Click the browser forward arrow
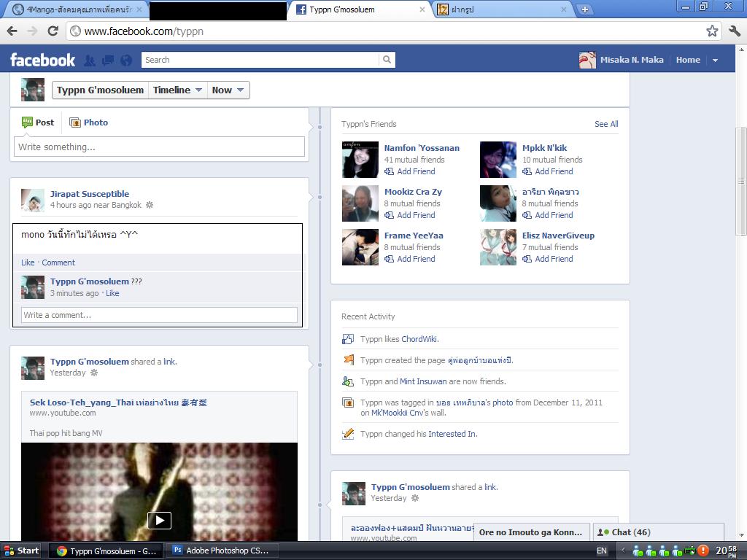Screen dimensions: 747x560 (x=32, y=31)
